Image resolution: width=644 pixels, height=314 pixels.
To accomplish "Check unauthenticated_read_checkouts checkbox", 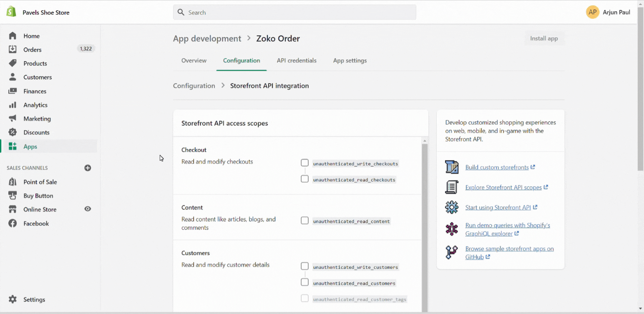I will pos(304,179).
